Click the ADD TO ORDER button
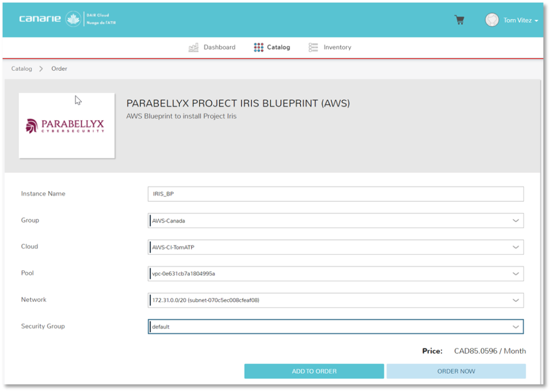The image size is (551, 392). tap(314, 371)
